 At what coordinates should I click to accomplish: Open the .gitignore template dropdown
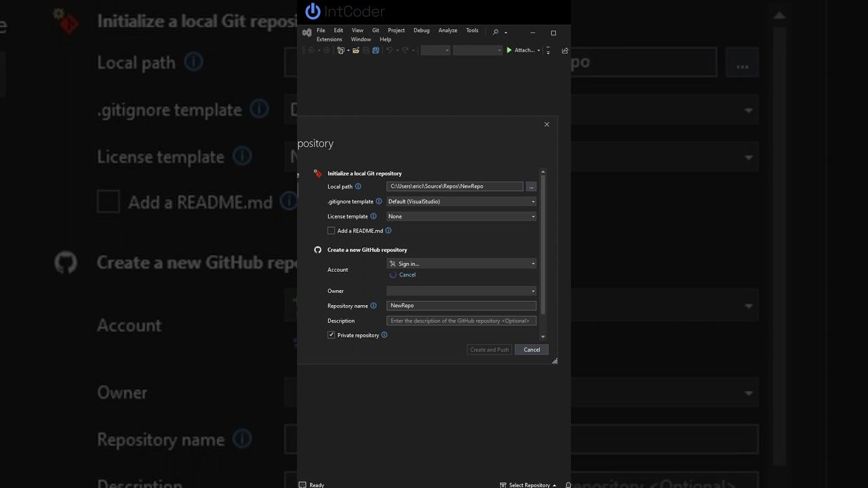click(461, 201)
